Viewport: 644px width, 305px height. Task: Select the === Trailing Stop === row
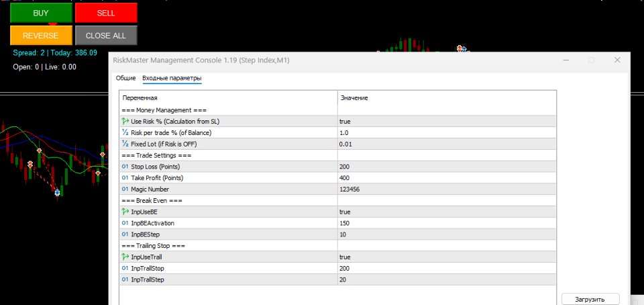click(x=337, y=246)
